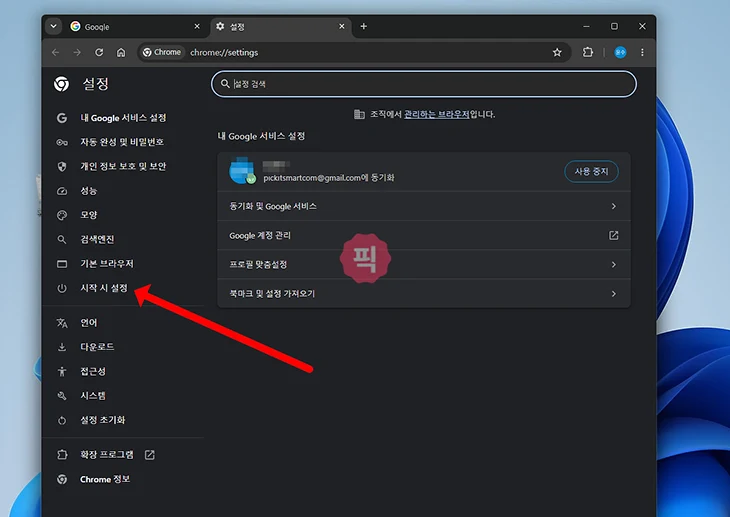
Task: Open 검색엔진 settings section
Action: 97,239
